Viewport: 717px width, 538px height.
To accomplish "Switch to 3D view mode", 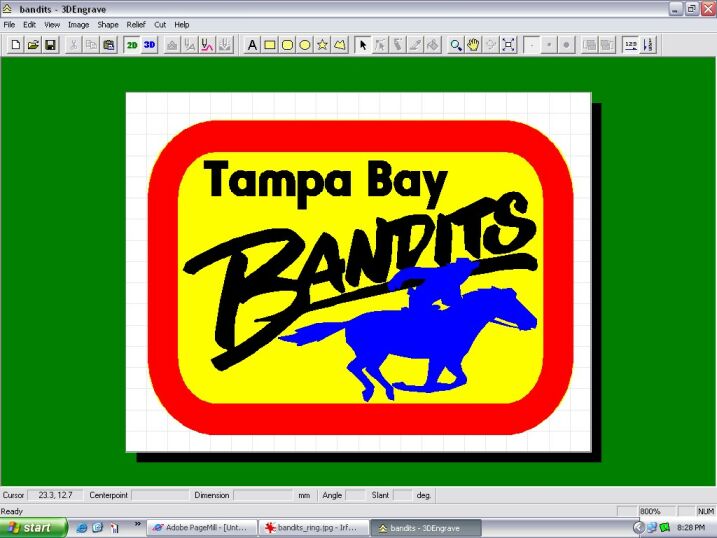I will 150,45.
